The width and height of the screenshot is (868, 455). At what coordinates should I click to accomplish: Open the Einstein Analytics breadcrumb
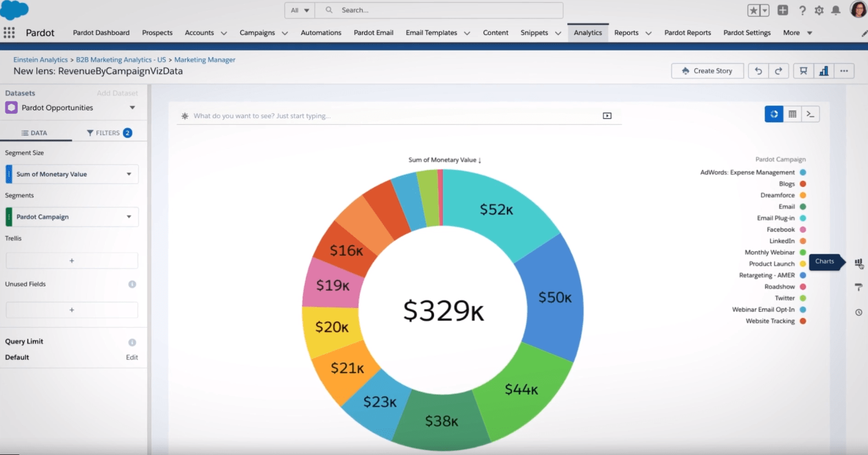(41, 60)
